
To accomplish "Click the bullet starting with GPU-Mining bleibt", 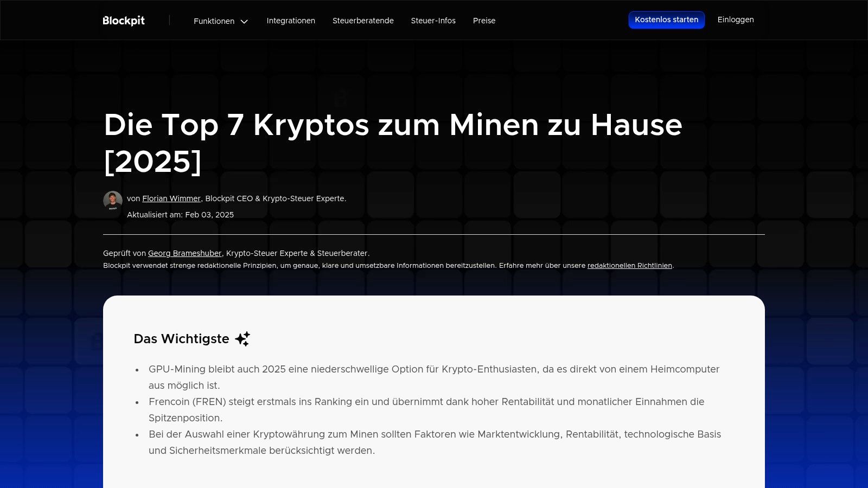I will (x=434, y=377).
